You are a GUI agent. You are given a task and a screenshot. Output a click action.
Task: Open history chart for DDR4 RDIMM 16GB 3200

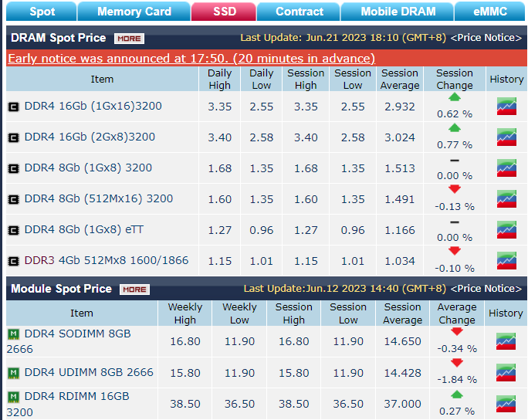tap(506, 404)
